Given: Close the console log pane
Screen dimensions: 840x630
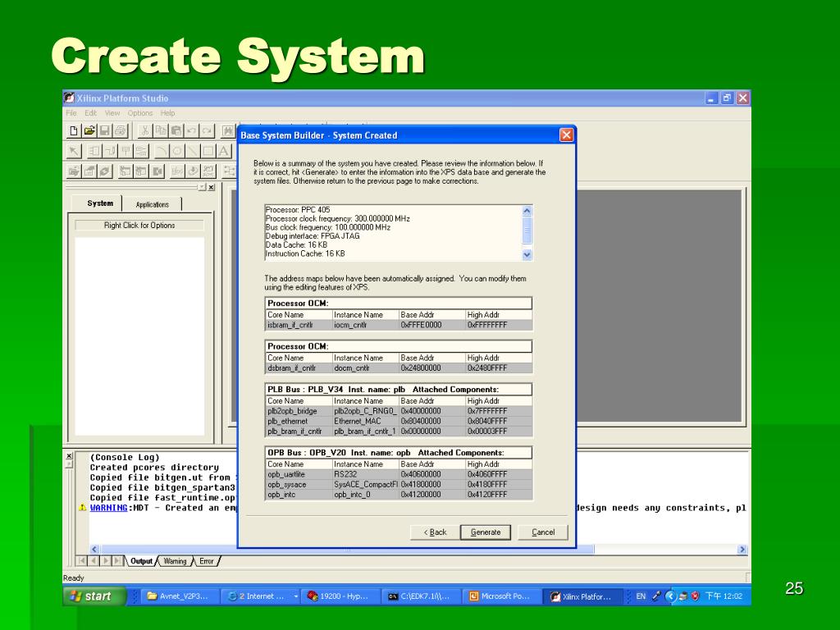Looking at the screenshot, I should (69, 456).
